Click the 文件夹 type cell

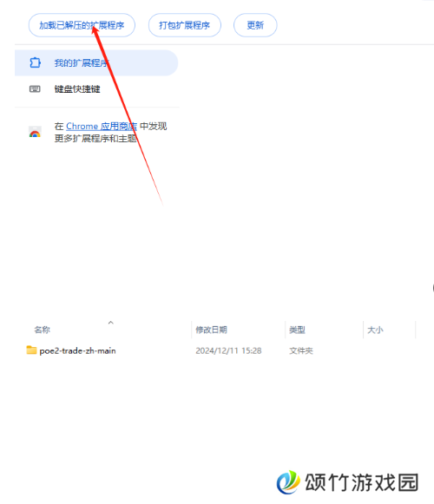point(301,350)
